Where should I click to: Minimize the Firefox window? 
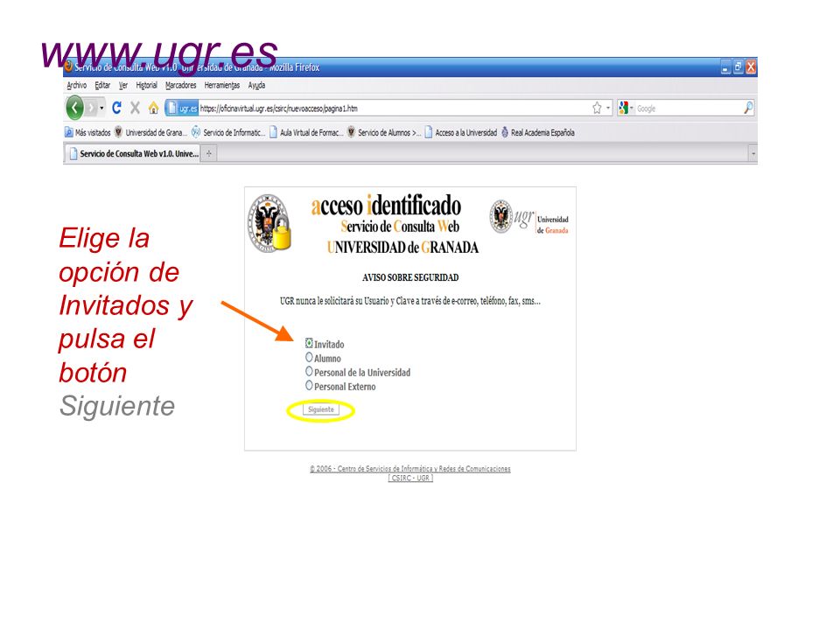(x=725, y=67)
